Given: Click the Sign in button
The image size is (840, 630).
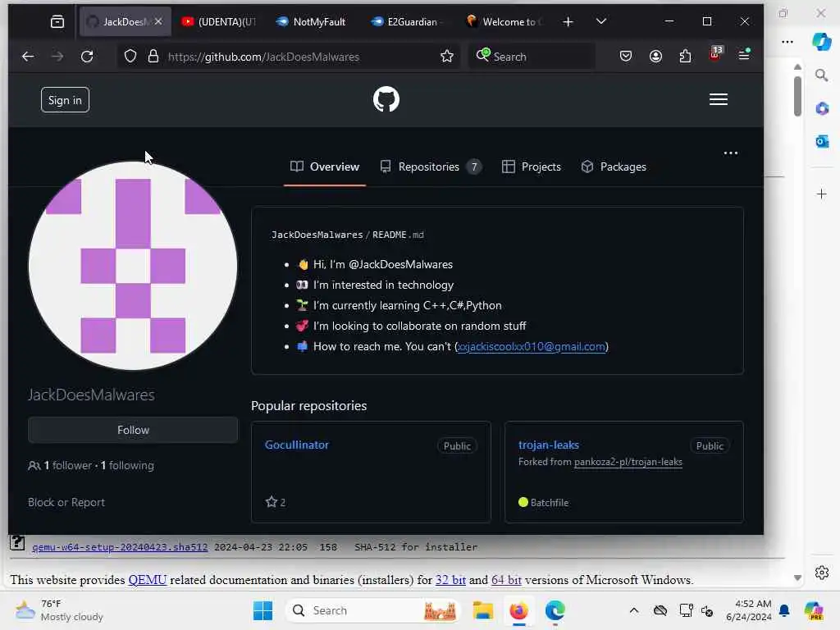Looking at the screenshot, I should tap(65, 99).
